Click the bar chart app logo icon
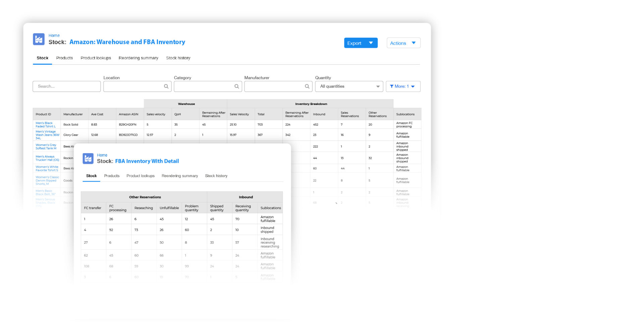The height and width of the screenshot is (329, 644). [x=38, y=39]
